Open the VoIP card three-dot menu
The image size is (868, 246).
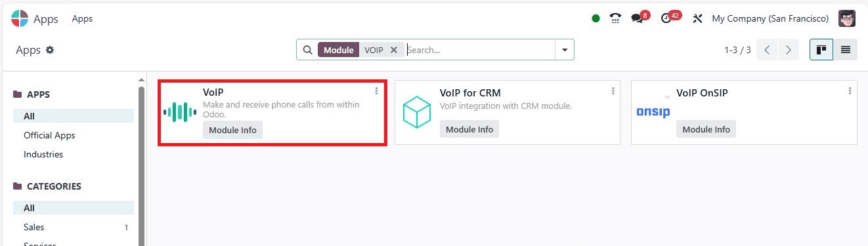coord(376,91)
